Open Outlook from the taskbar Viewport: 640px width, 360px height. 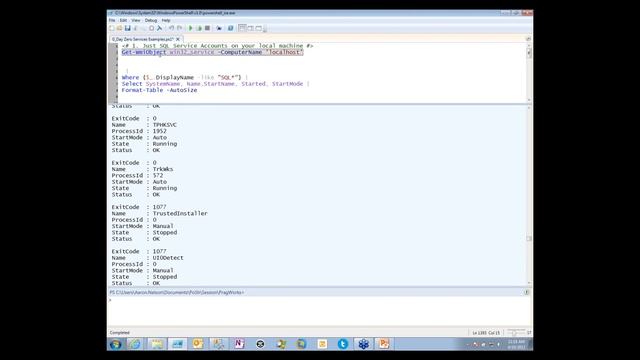point(198,344)
